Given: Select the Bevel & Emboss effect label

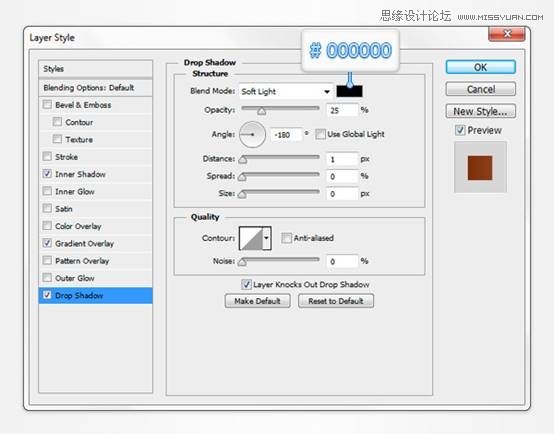Looking at the screenshot, I should [x=83, y=105].
